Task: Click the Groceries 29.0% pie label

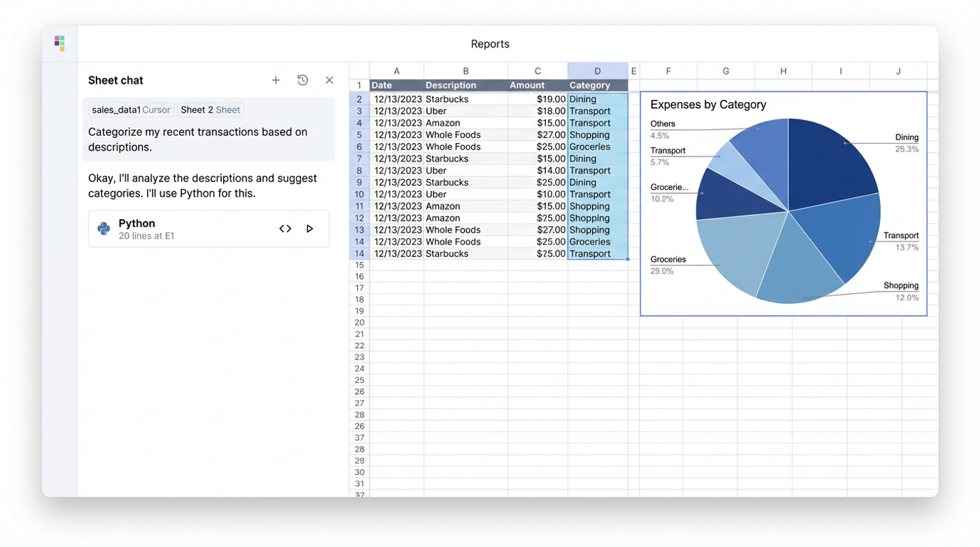Action: click(668, 265)
